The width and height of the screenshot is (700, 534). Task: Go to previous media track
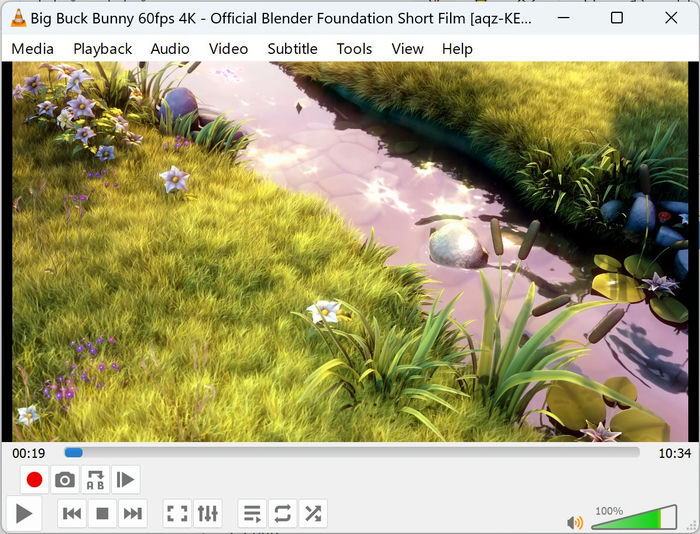[x=72, y=513]
